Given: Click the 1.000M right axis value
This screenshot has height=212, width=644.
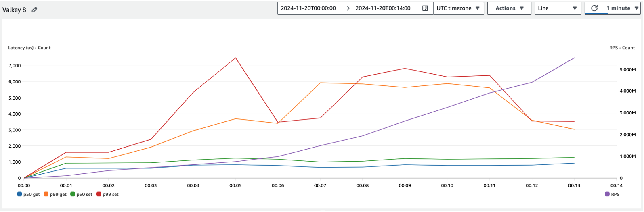Looking at the screenshot, I should (x=628, y=156).
